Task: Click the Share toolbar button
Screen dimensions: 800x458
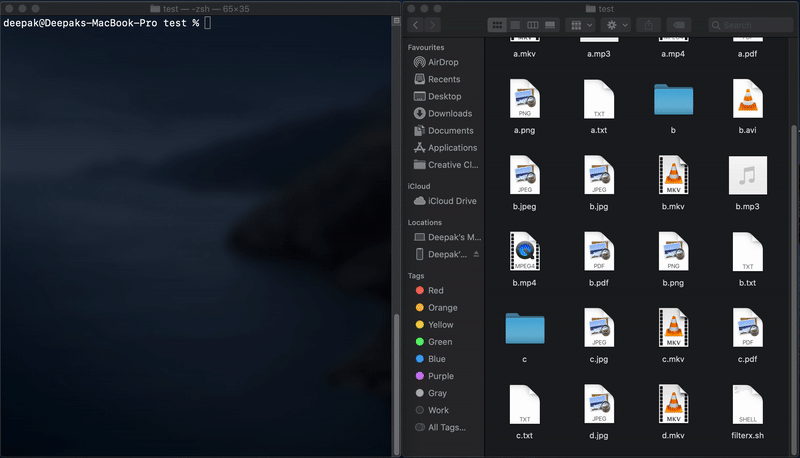Action: 648,25
